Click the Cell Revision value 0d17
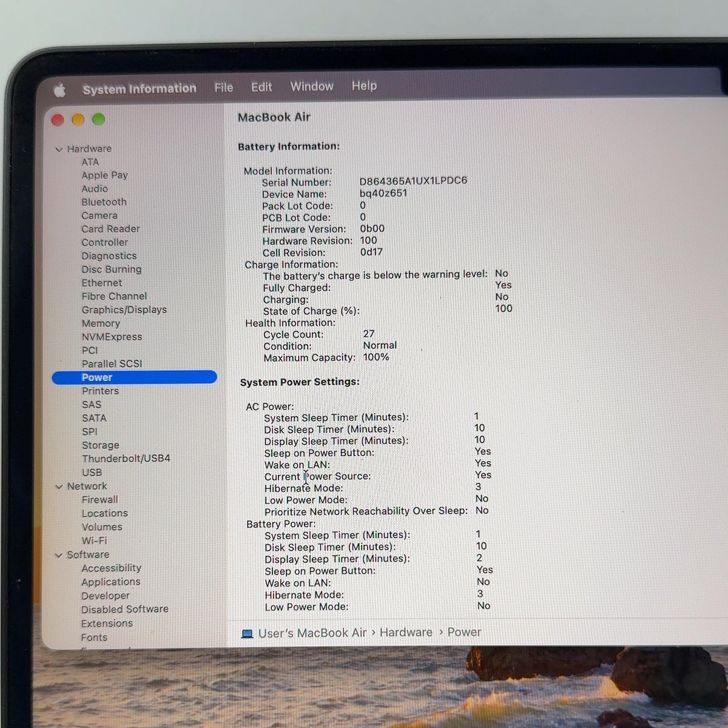This screenshot has height=728, width=728. (371, 252)
